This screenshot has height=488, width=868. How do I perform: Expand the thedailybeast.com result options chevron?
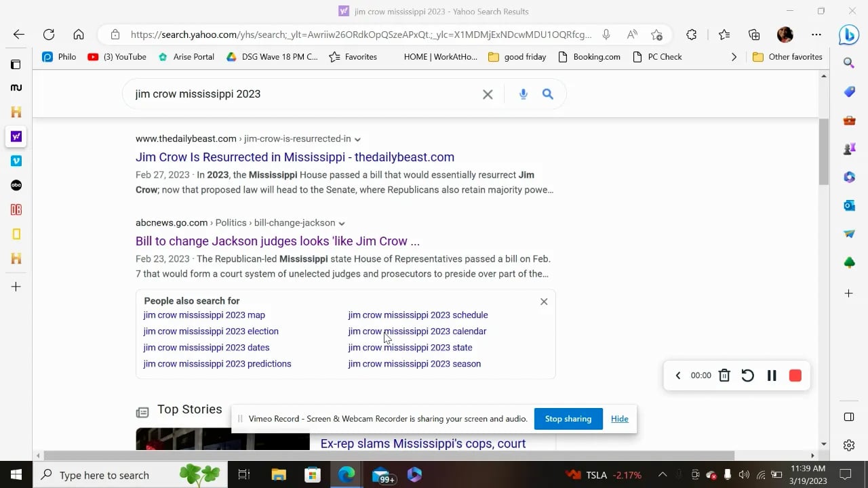click(357, 140)
